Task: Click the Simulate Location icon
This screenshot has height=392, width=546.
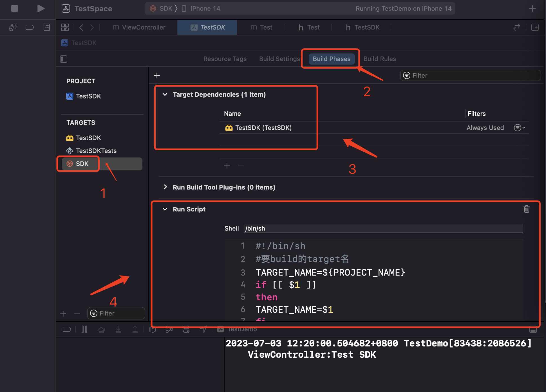Action: pyautogui.click(x=203, y=329)
